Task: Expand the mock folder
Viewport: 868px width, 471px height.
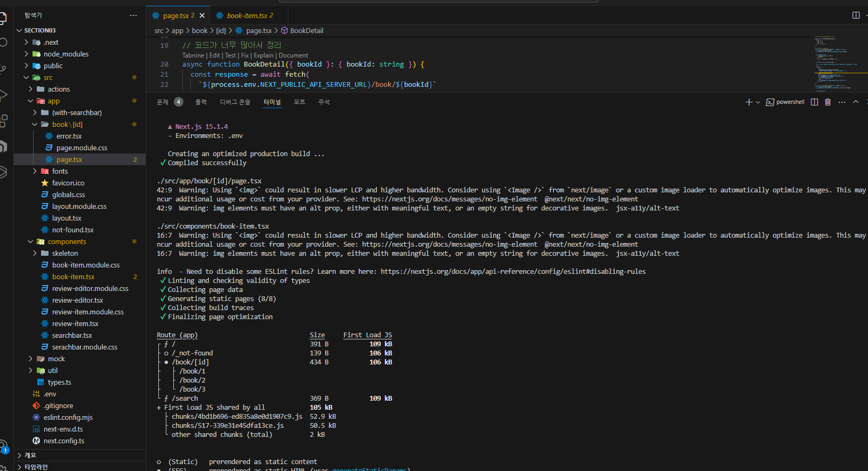Action: click(79, 359)
